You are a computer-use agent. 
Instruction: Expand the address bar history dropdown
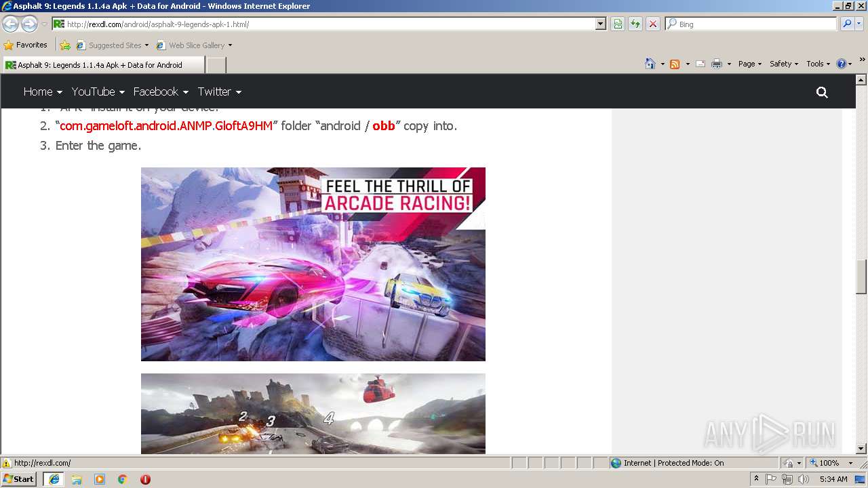600,24
